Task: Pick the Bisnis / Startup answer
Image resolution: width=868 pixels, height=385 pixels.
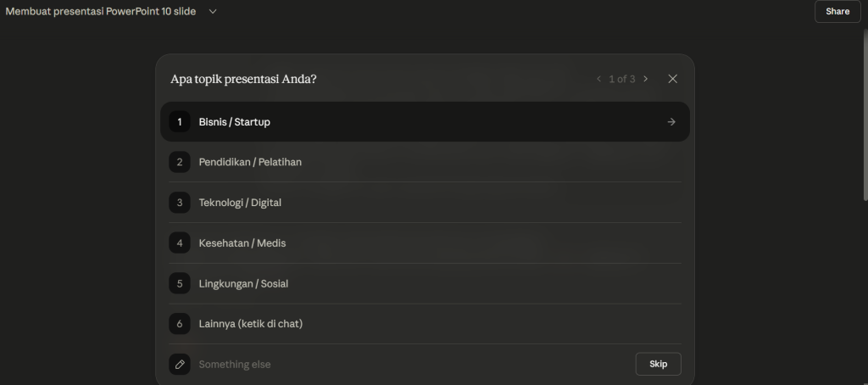Action: coord(426,122)
